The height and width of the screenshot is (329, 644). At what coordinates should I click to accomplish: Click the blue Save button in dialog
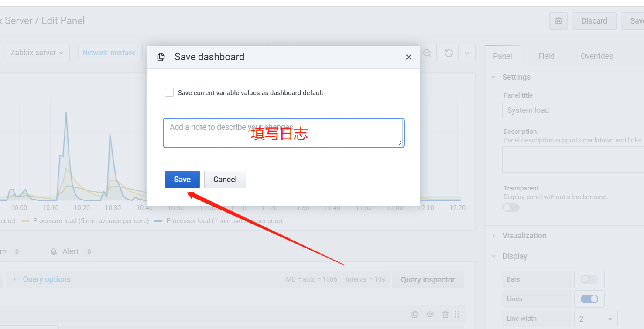[182, 180]
